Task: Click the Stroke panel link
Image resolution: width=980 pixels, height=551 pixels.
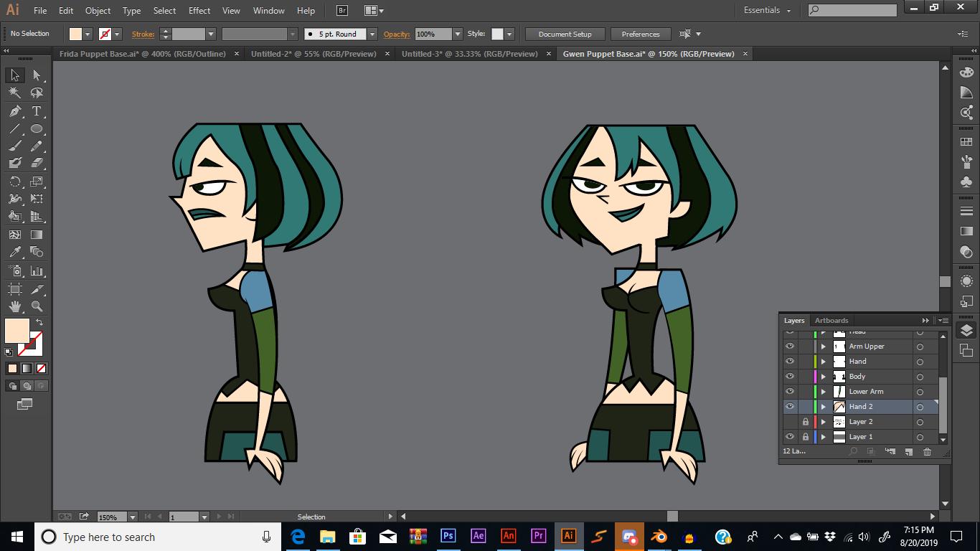Action: click(143, 34)
